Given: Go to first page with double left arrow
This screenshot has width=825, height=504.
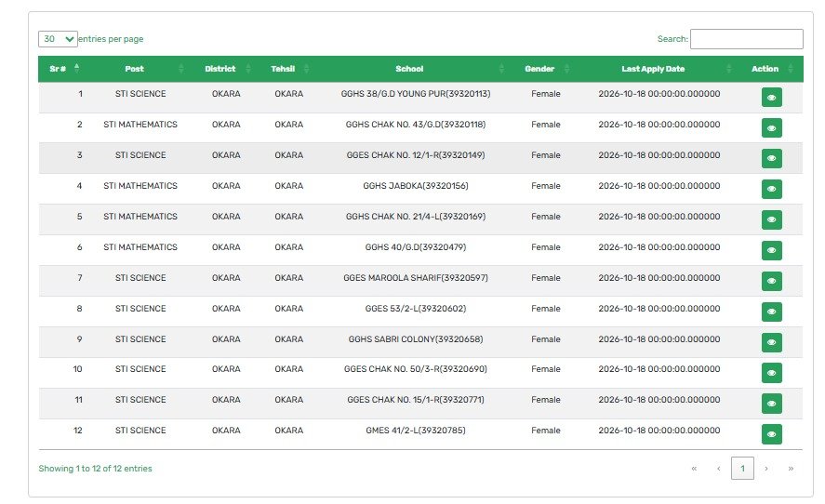Looking at the screenshot, I should (x=694, y=469).
